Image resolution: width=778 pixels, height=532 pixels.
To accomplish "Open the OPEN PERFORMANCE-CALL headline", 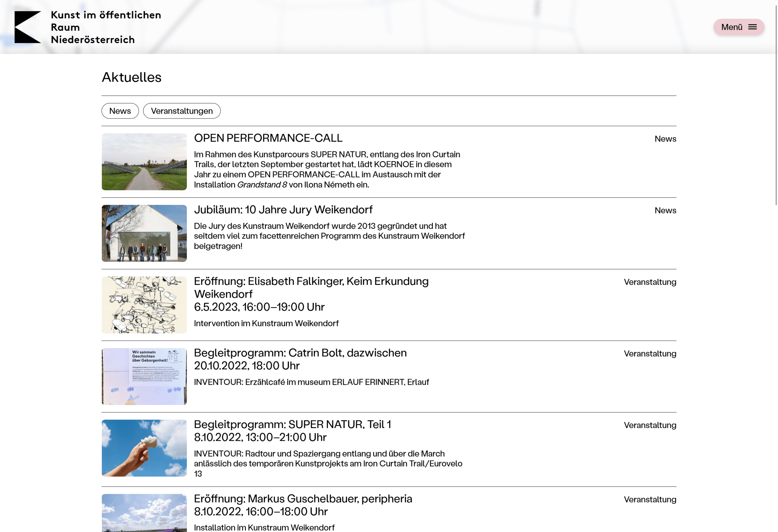I will coord(268,138).
